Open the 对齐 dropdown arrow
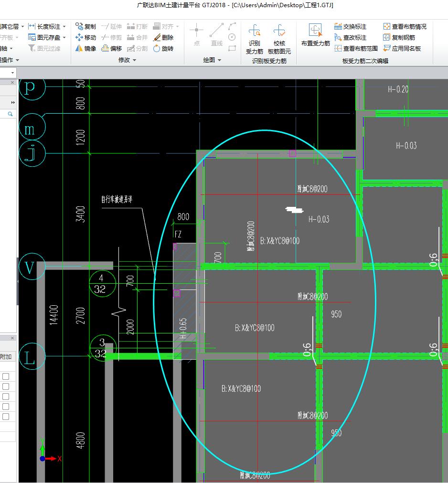The image size is (448, 483). pyautogui.click(x=177, y=26)
